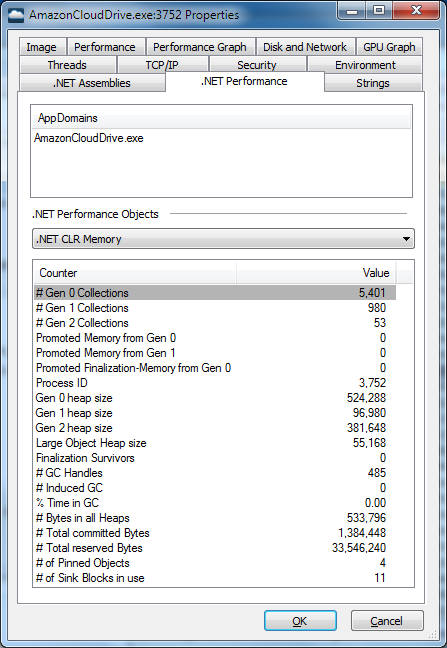Click the Cancel button
447x648 pixels.
tap(387, 621)
